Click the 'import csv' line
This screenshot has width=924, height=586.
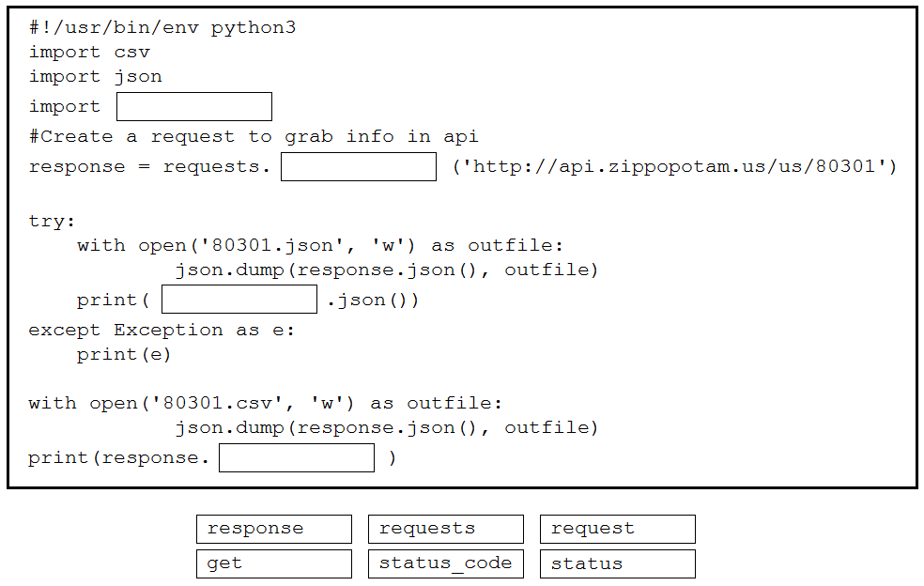pos(89,53)
